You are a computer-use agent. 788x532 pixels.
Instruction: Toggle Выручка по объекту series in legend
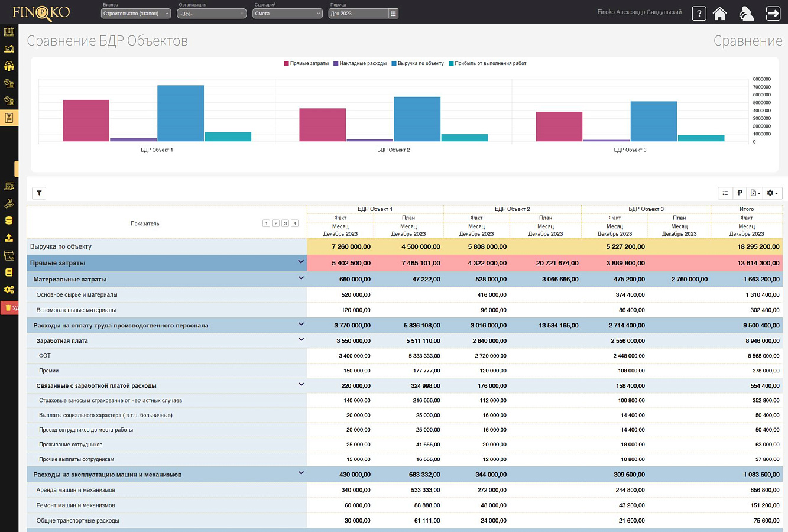pos(417,63)
